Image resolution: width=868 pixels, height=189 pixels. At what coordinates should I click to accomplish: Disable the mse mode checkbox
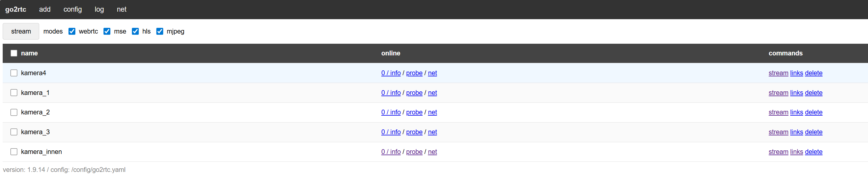click(x=107, y=31)
